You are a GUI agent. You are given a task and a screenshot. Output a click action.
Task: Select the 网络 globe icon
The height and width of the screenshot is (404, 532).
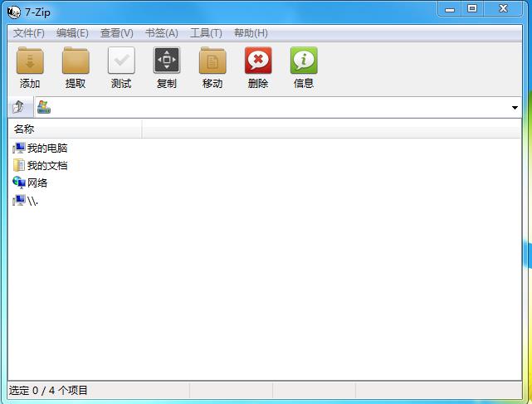tap(19, 183)
